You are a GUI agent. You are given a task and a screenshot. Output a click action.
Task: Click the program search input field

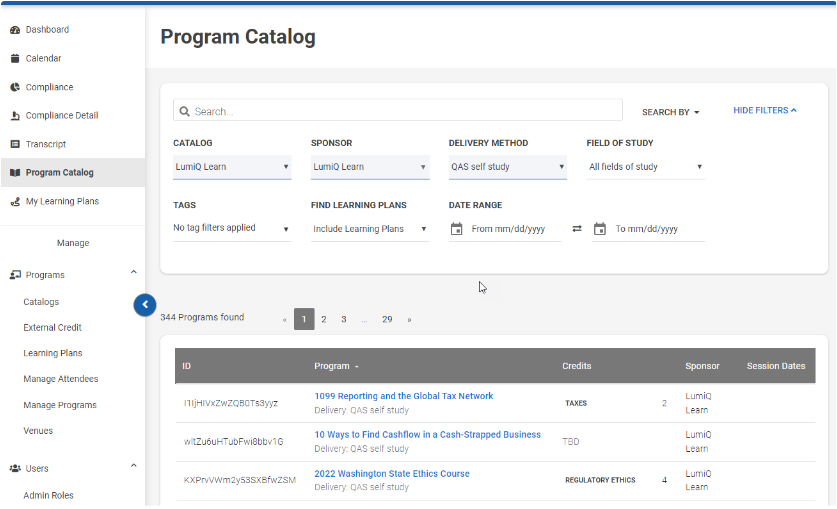tap(400, 112)
